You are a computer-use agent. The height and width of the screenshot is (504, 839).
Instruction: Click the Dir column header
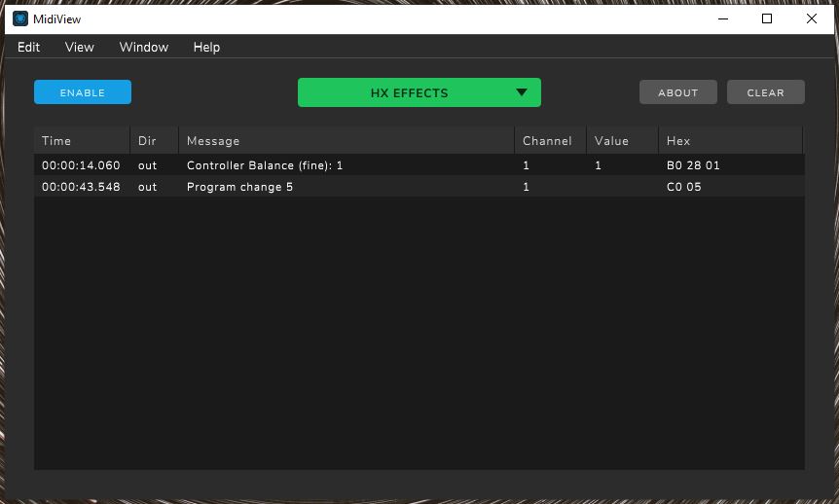pyautogui.click(x=154, y=141)
